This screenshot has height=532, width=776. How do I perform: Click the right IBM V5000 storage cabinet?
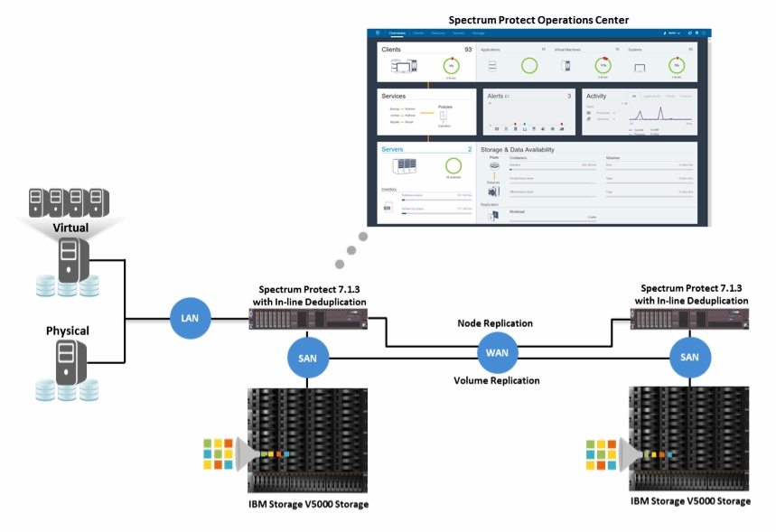689,438
